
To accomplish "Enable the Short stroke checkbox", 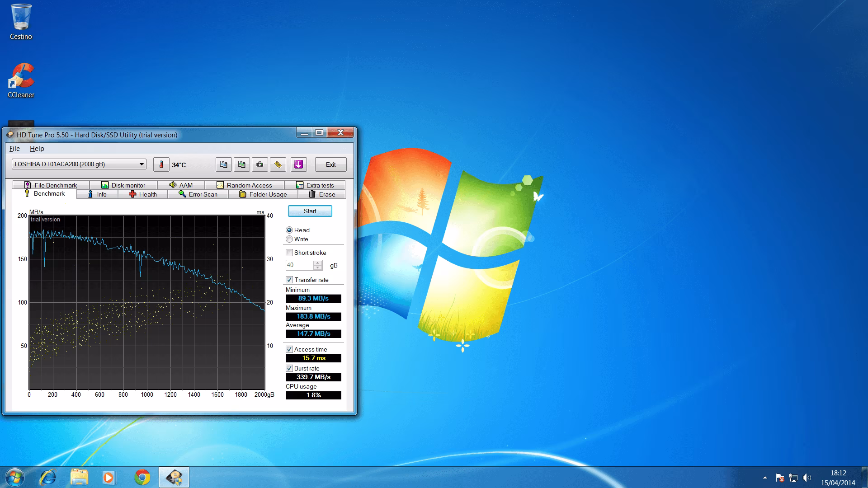I will 289,253.
